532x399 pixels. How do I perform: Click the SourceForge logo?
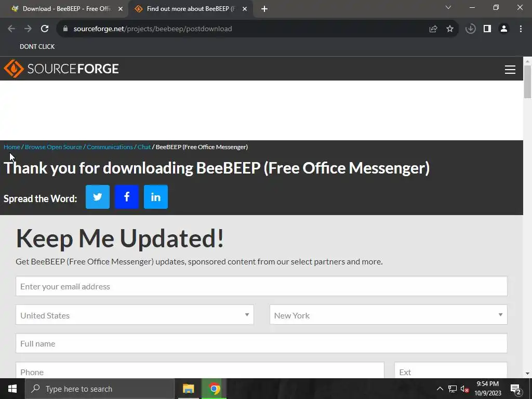tap(61, 69)
